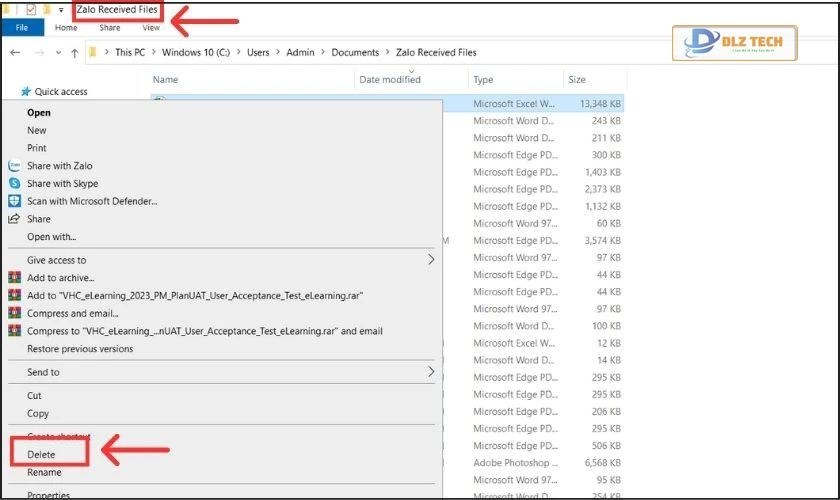Click the Back navigation arrow
This screenshot has width=840, height=500.
(15, 53)
